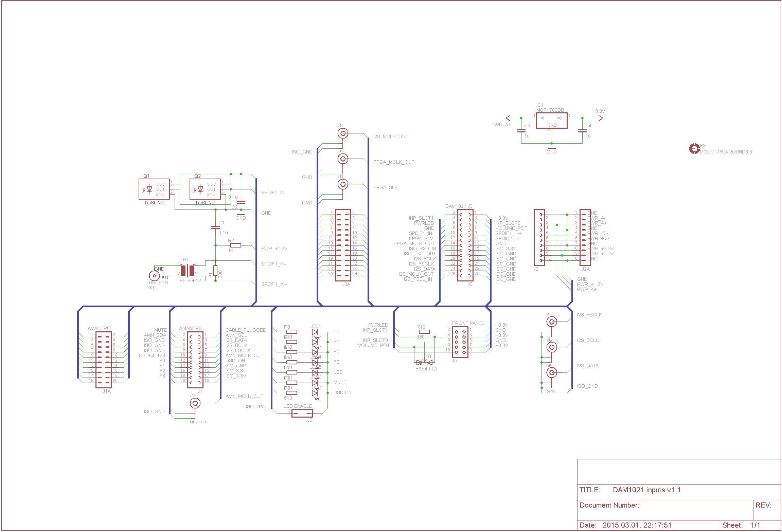Click the J11 coax connector symbol
782x532 pixels.
tap(343, 133)
